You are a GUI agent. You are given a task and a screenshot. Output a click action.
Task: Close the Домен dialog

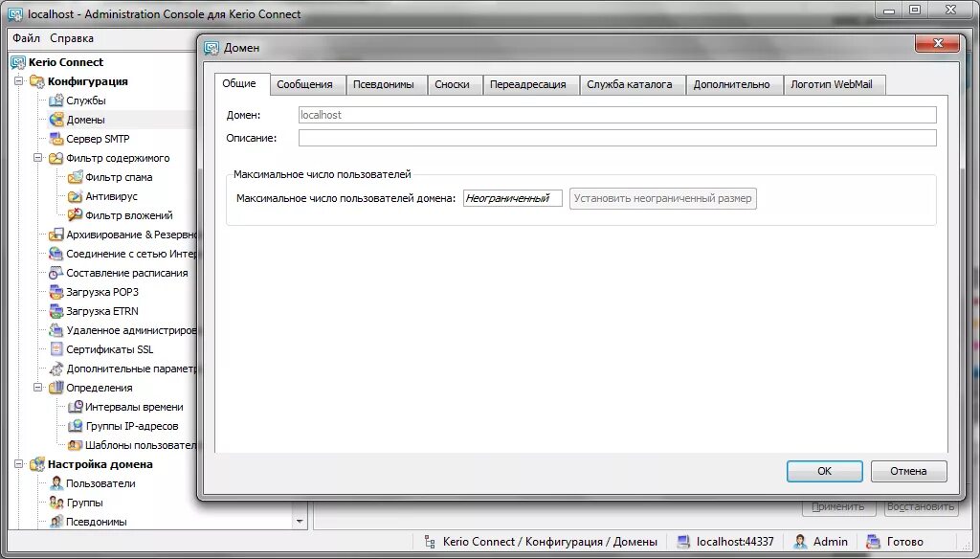(937, 43)
